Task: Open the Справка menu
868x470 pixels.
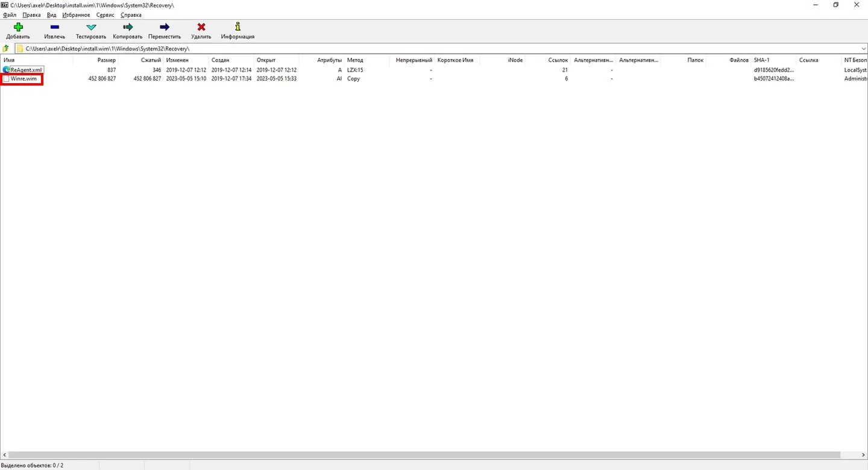Action: (131, 14)
